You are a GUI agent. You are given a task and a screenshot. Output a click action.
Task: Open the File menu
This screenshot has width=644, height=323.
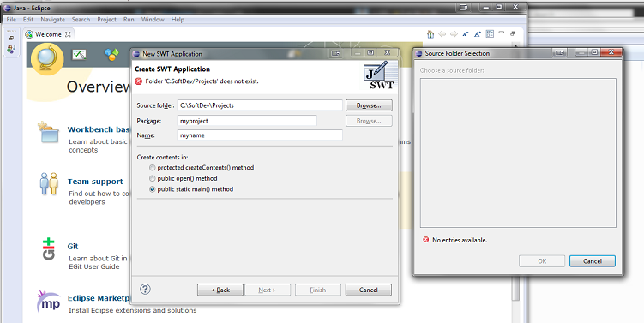pos(11,20)
